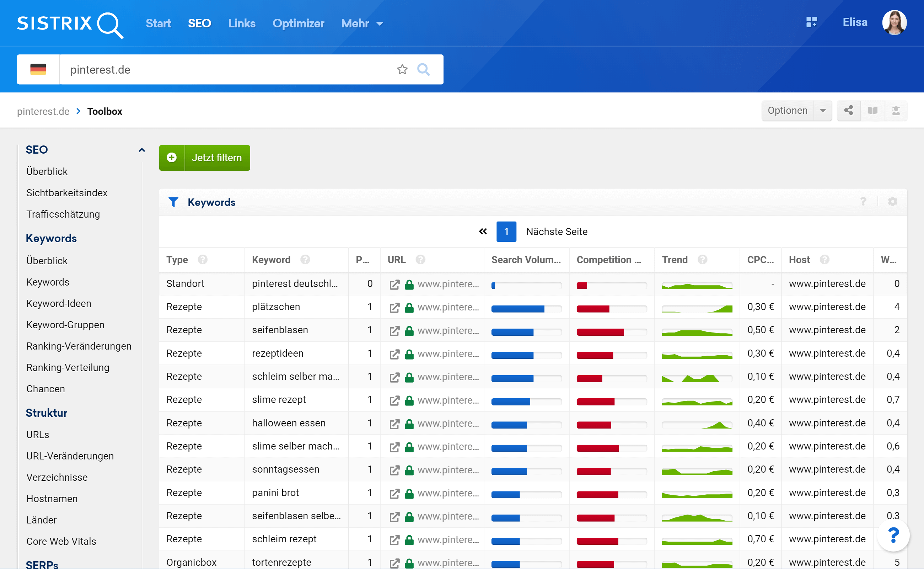Switch to the Links tab
924x569 pixels.
241,23
